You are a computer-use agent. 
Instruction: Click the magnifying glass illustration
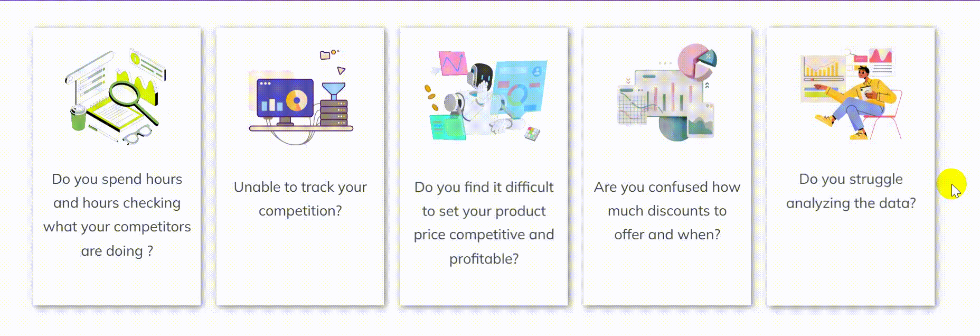[x=117, y=97]
